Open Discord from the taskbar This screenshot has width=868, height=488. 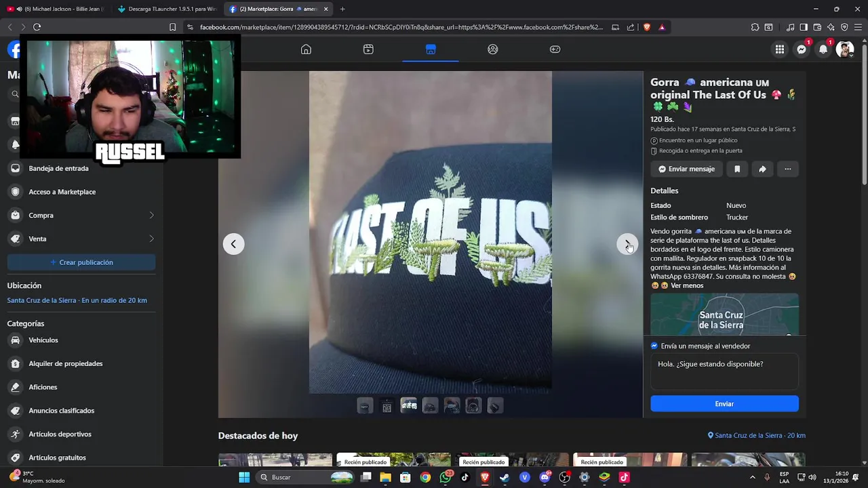pyautogui.click(x=545, y=477)
